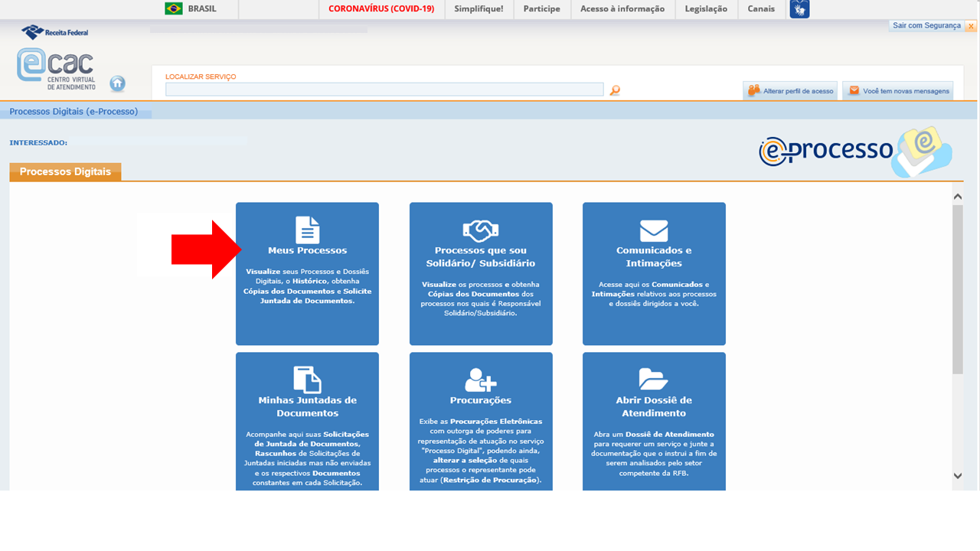Select the Processos Digitais tab
Screen dimensions: 980x551
(x=65, y=172)
